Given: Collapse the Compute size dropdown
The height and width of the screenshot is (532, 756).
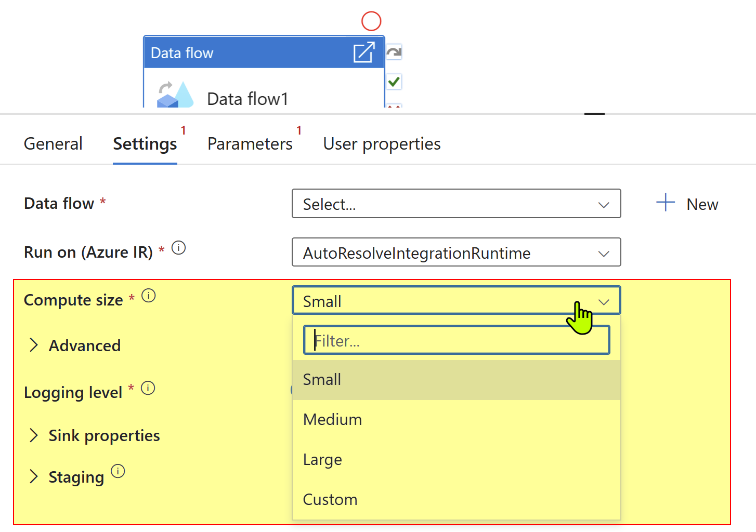Looking at the screenshot, I should [603, 301].
